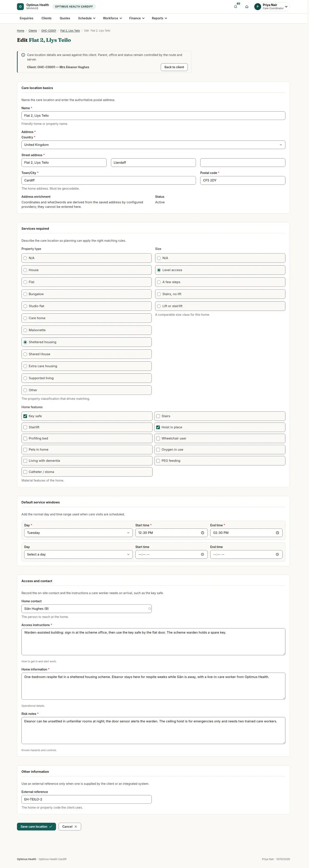Select the 'A few steps' size option
Viewport: 309px width, 868px height.
[x=220, y=282]
